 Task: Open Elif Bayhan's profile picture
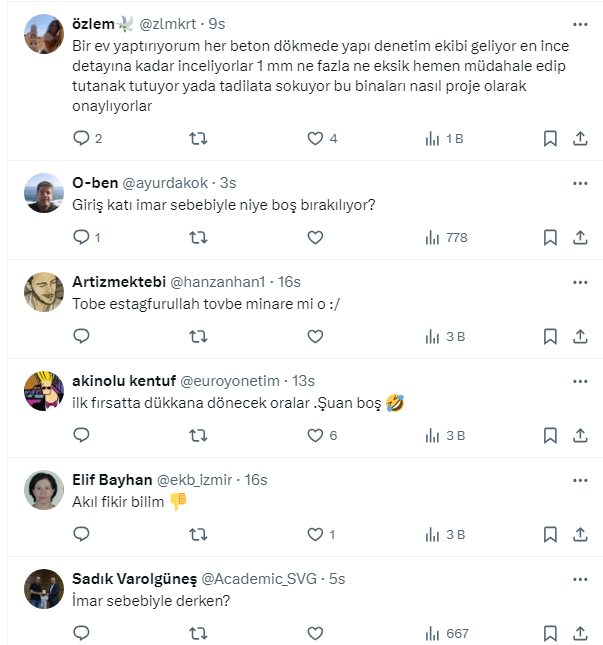pos(43,490)
